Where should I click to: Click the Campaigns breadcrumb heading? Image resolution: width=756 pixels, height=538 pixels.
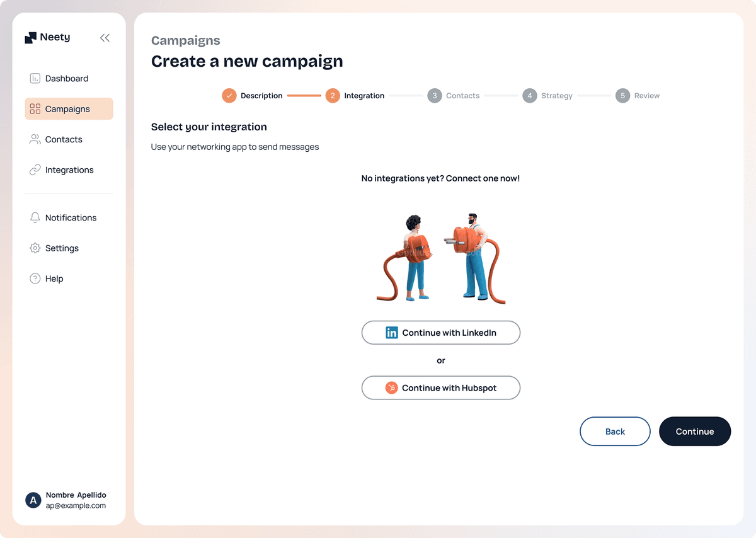click(186, 40)
